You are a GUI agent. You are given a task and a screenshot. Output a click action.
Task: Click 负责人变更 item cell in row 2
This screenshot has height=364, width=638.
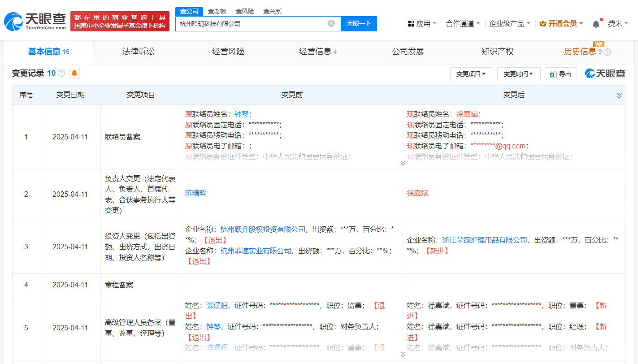point(141,195)
